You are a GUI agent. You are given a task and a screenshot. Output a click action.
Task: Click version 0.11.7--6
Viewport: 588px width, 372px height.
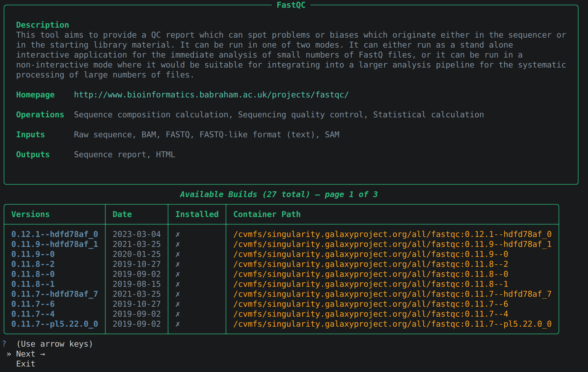(x=33, y=304)
